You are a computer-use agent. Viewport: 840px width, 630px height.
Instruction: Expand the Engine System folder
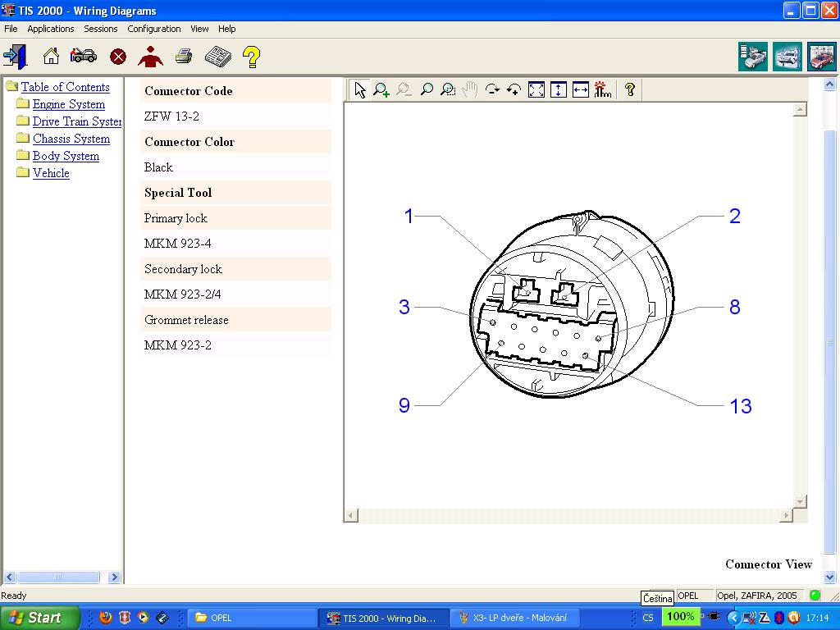68,104
